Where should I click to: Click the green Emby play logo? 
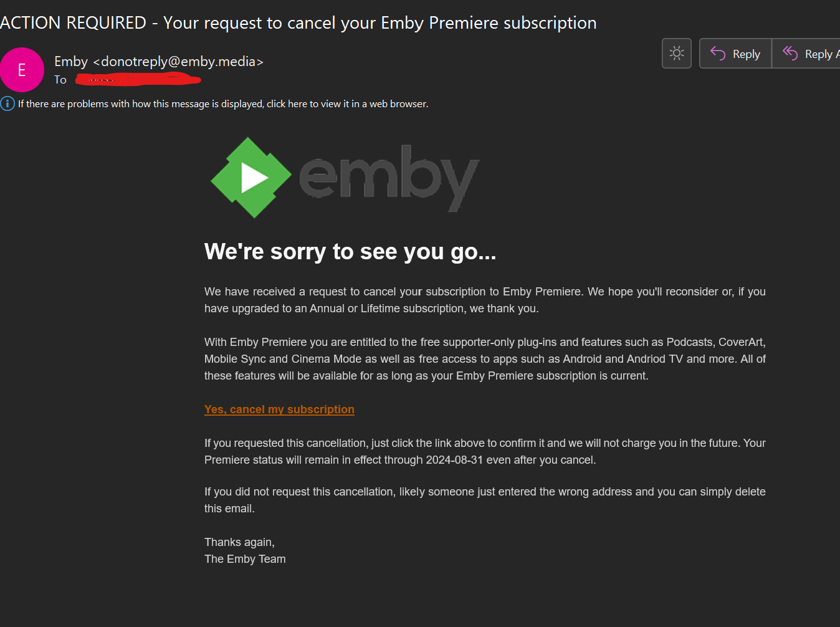[251, 178]
